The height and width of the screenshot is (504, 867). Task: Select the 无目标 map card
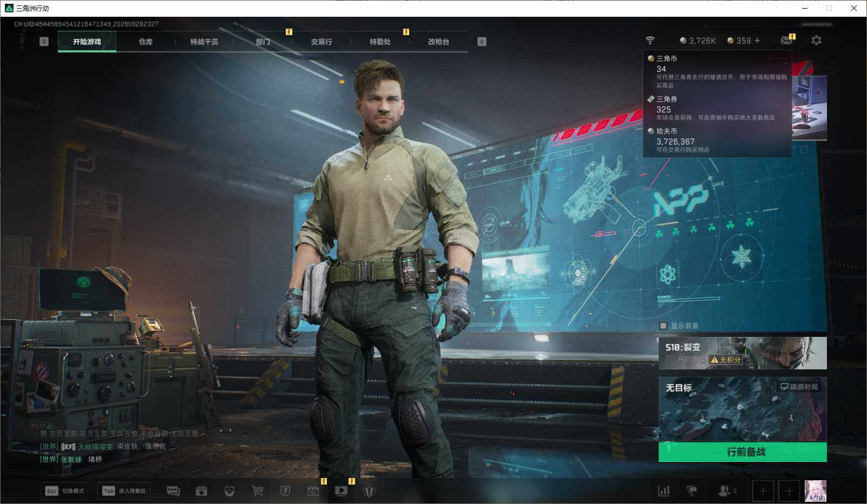click(743, 410)
